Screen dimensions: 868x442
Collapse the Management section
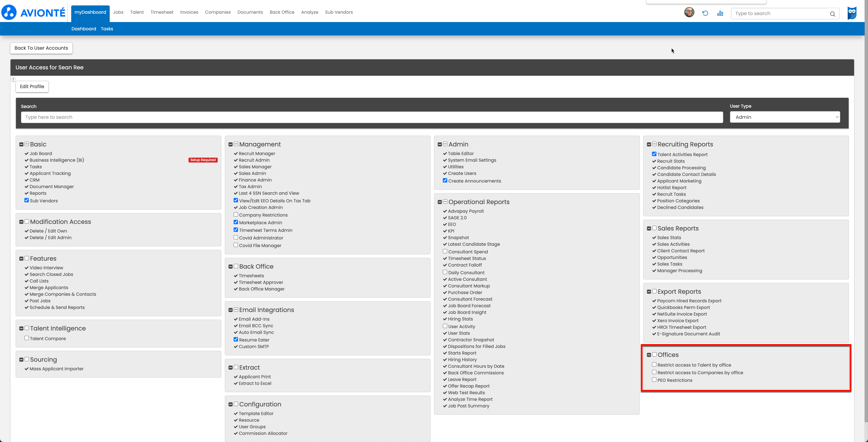[231, 145]
